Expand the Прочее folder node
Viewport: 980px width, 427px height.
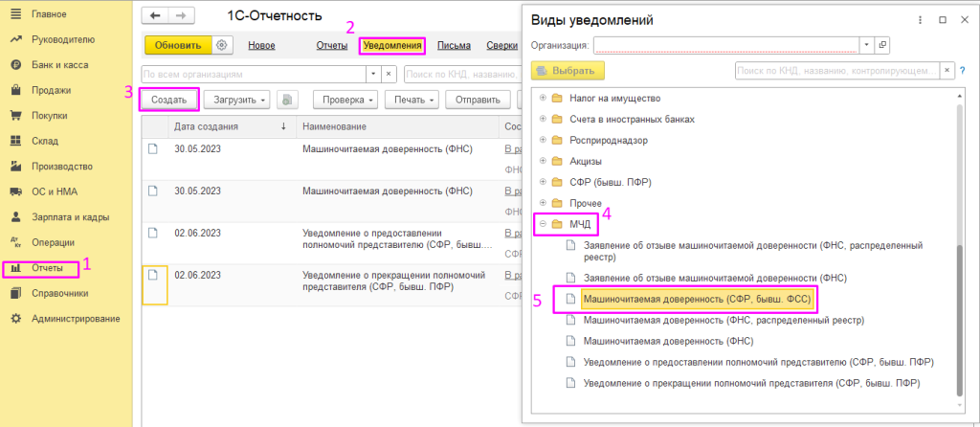click(542, 203)
